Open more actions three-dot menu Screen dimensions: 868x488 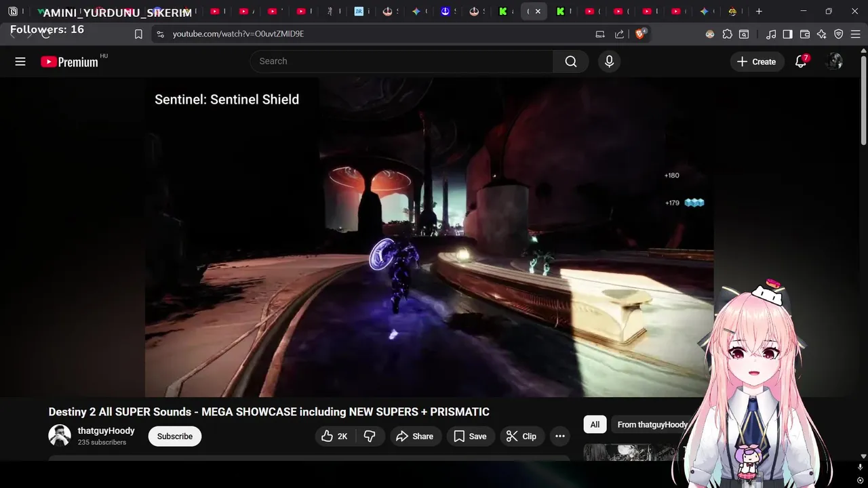(560, 436)
